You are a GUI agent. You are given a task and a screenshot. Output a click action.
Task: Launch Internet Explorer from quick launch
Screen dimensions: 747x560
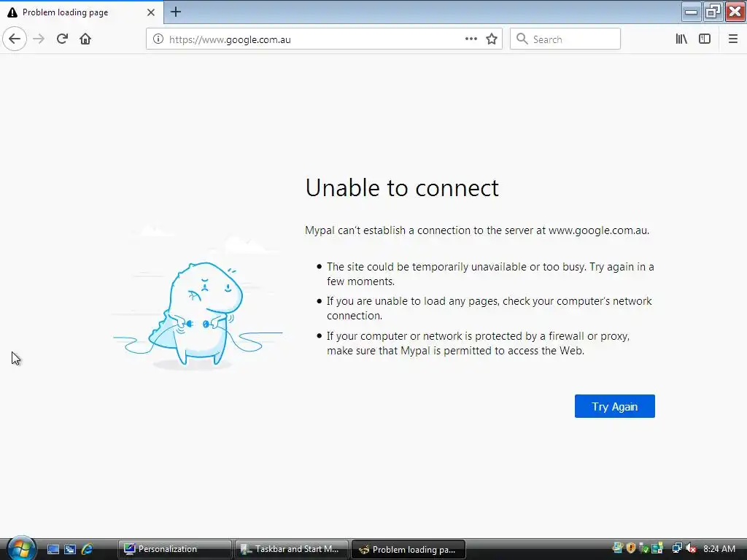click(x=87, y=549)
